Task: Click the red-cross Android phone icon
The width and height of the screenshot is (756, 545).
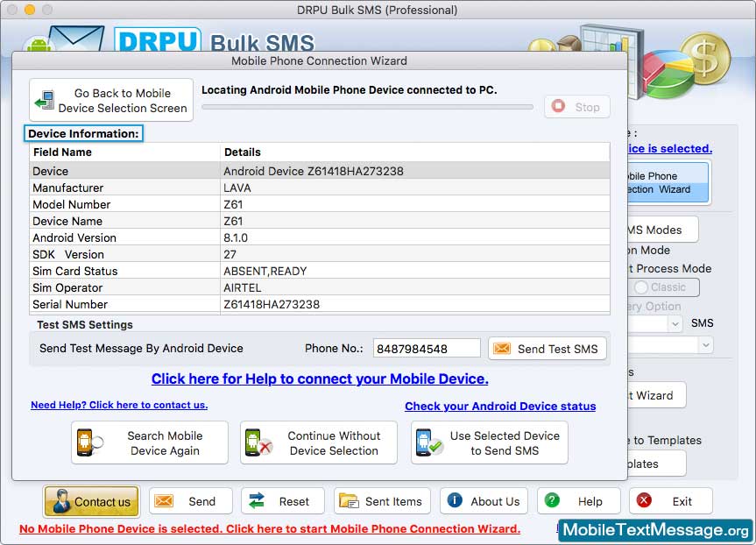Action: (x=258, y=442)
